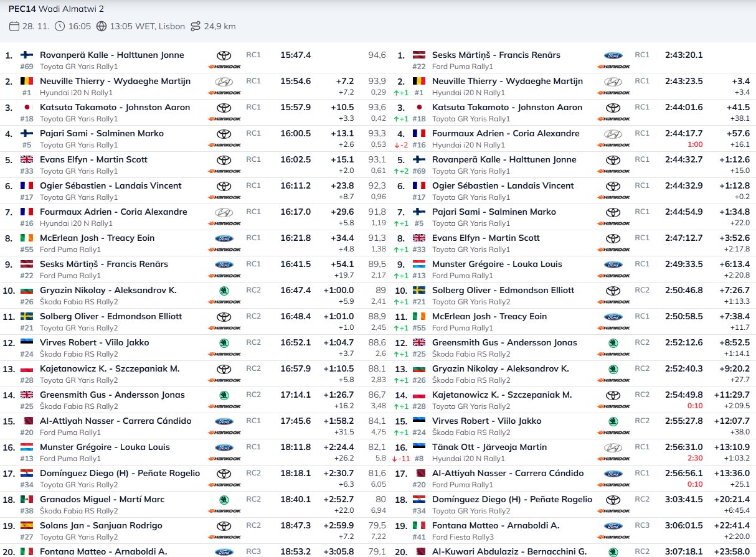Click the globe icon before 13:05 WET, Lisbon
756x557 pixels.
tap(102, 26)
